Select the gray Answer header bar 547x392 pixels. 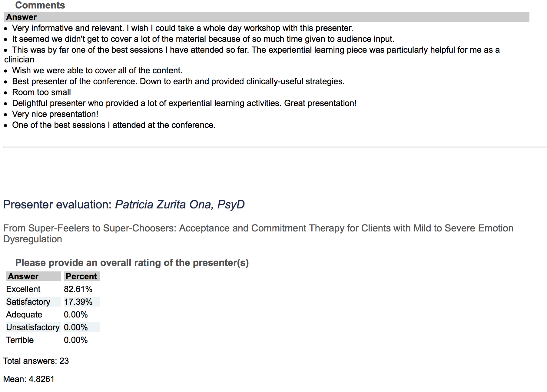[267, 17]
